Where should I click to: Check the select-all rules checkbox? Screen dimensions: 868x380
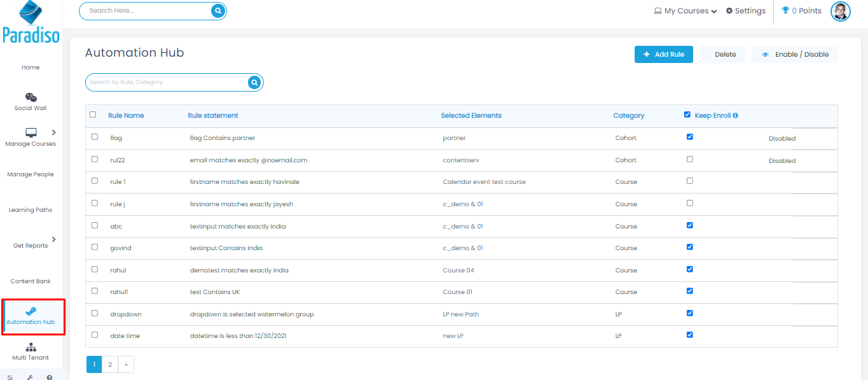[93, 115]
